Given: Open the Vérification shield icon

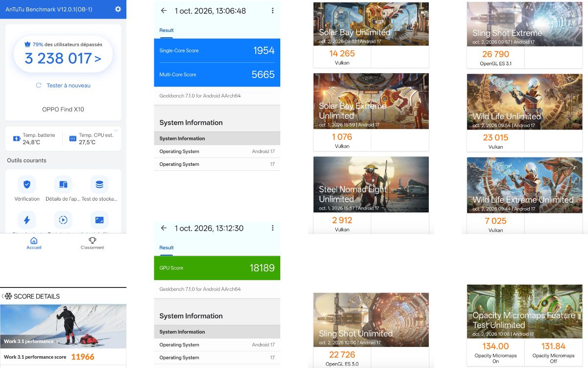Looking at the screenshot, I should tap(27, 184).
